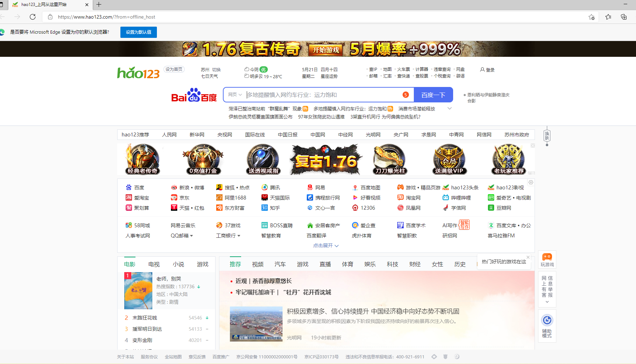Open the site settings gear icon

531,182
